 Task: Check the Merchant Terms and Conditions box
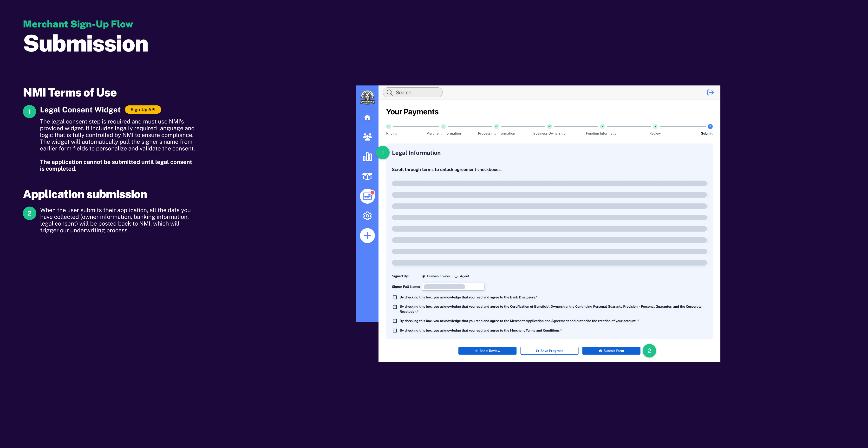coord(395,331)
